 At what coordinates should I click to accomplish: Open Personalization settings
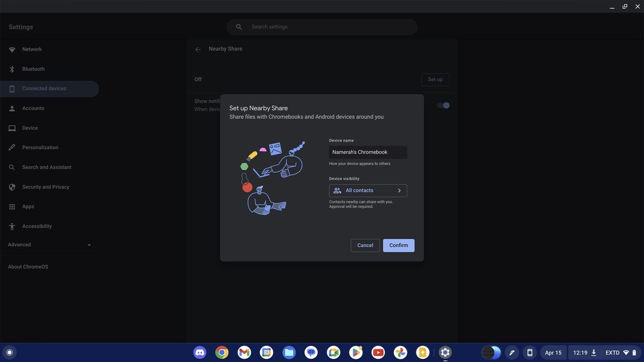(x=40, y=146)
